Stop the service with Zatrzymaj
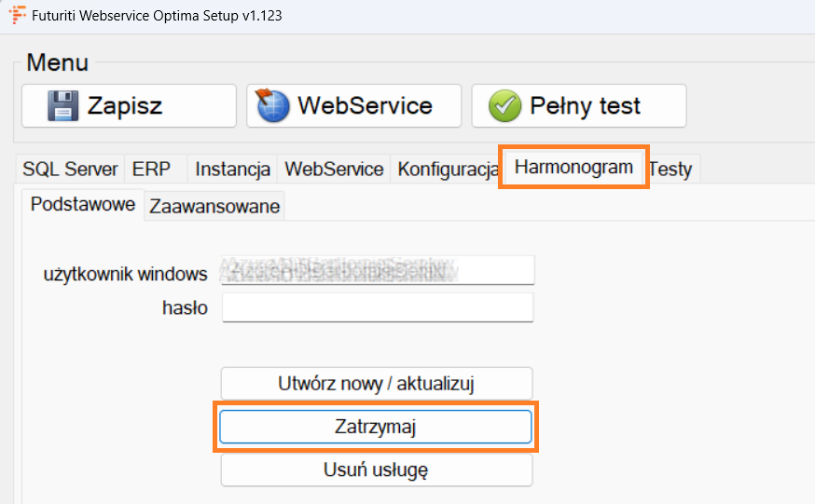This screenshot has width=815, height=504. [376, 427]
